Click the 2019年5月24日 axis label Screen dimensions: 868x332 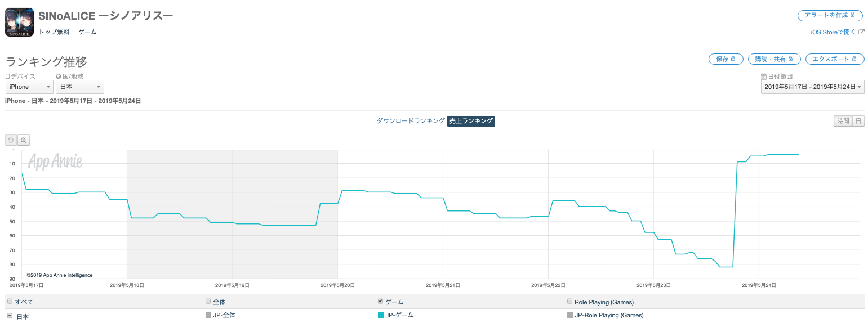pos(759,285)
